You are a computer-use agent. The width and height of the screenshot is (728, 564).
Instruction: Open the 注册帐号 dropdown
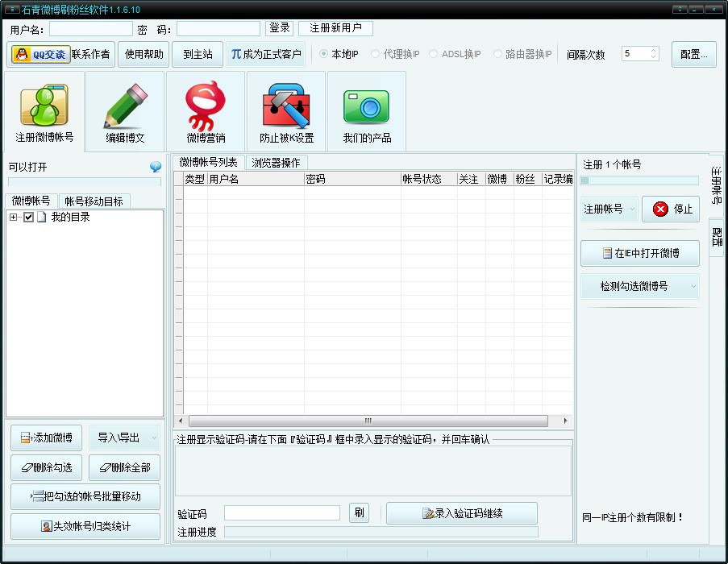tap(609, 209)
